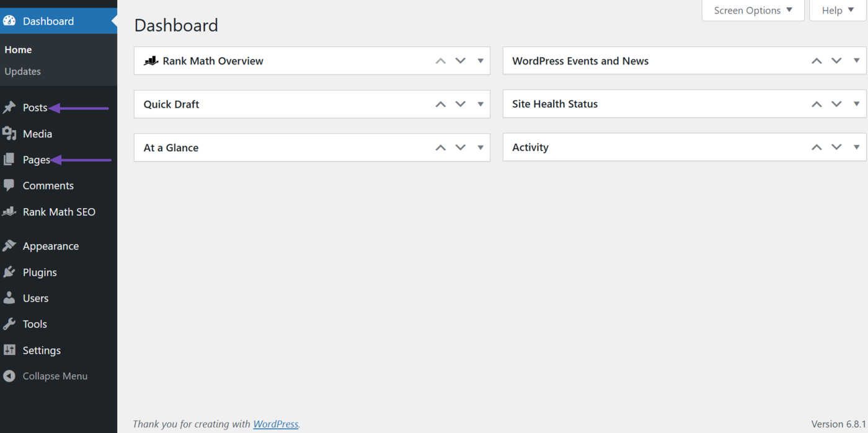The width and height of the screenshot is (868, 433).
Task: Toggle the Rank Math Overview panel
Action: click(x=480, y=61)
